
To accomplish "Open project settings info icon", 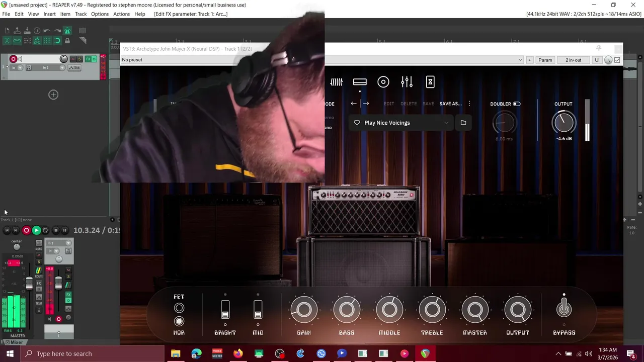I will coord(37,31).
